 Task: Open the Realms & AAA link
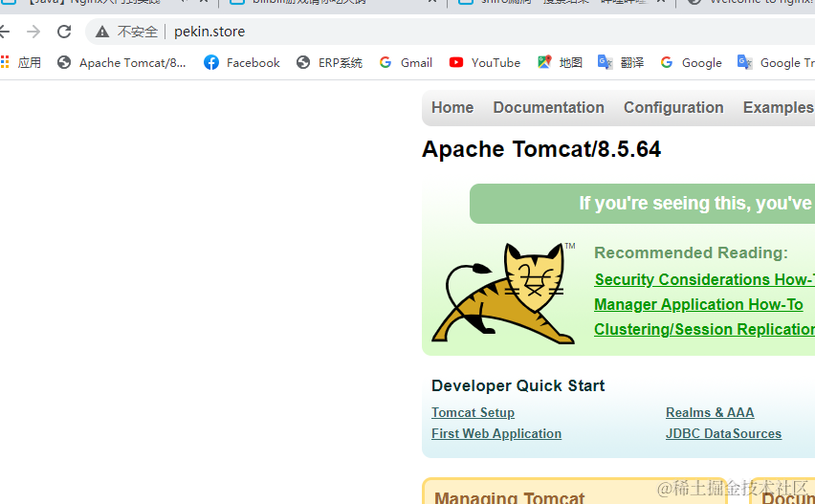710,412
